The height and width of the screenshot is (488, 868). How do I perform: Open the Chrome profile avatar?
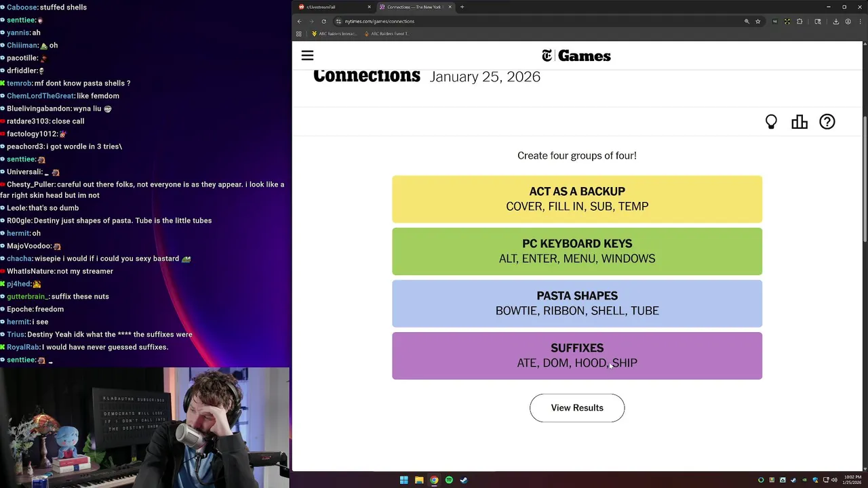coord(848,21)
